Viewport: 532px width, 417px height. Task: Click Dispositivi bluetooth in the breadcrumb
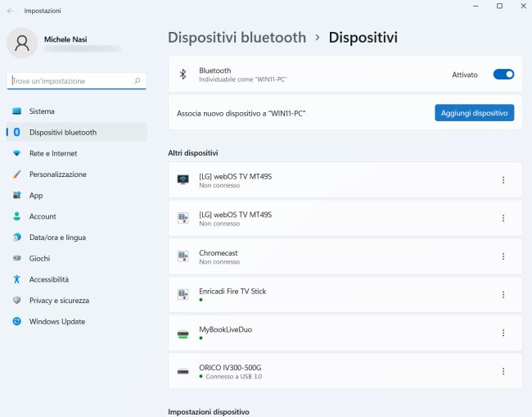point(237,38)
